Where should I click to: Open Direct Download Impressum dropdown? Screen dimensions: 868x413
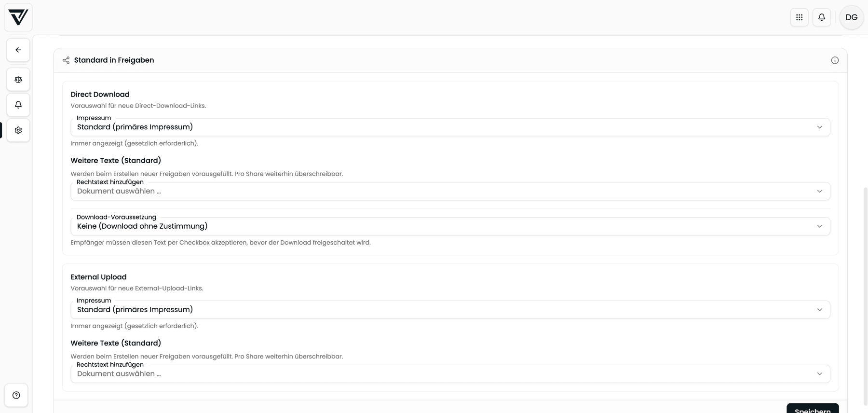pyautogui.click(x=450, y=127)
